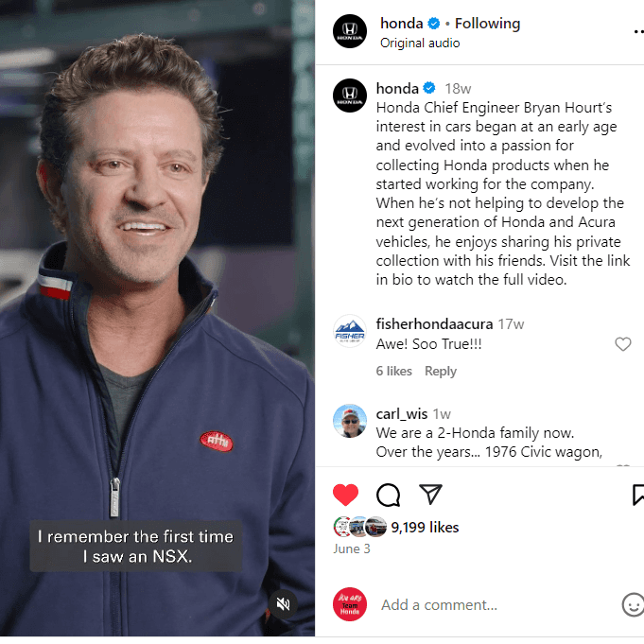Reply to fisherhondaacura's comment
The width and height of the screenshot is (644, 644).
click(x=441, y=371)
